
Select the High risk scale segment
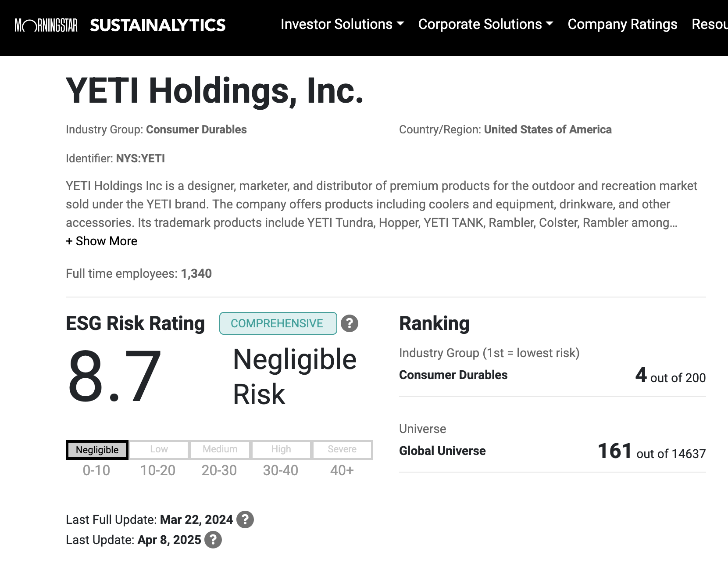[x=281, y=450]
